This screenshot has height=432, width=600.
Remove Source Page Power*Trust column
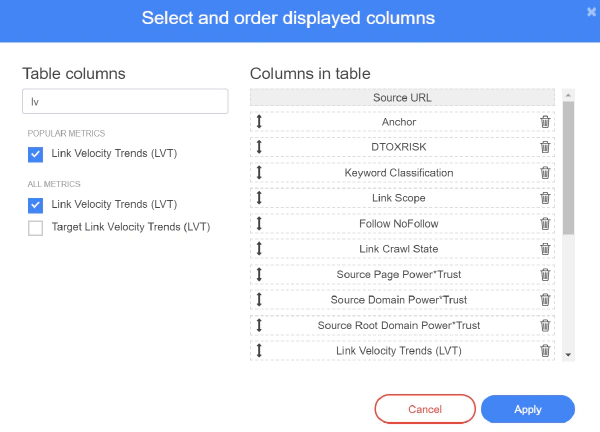point(545,274)
